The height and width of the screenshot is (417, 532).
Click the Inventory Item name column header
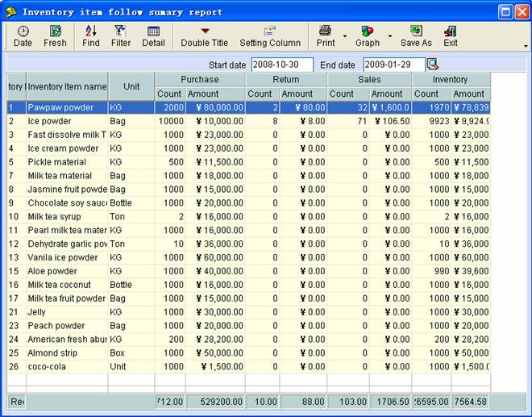(x=67, y=86)
